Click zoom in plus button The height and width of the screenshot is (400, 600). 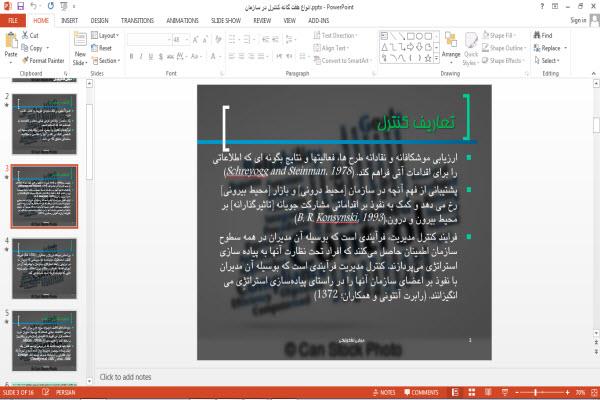pos(567,392)
